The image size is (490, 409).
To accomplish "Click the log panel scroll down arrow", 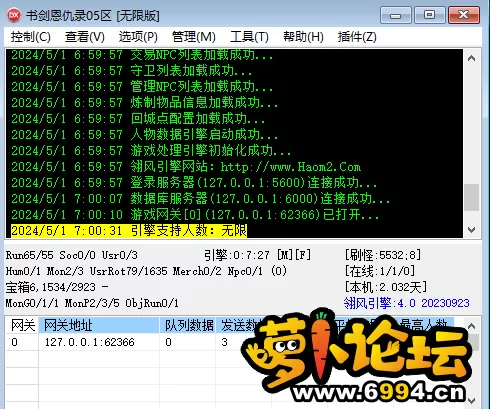I will [x=471, y=230].
